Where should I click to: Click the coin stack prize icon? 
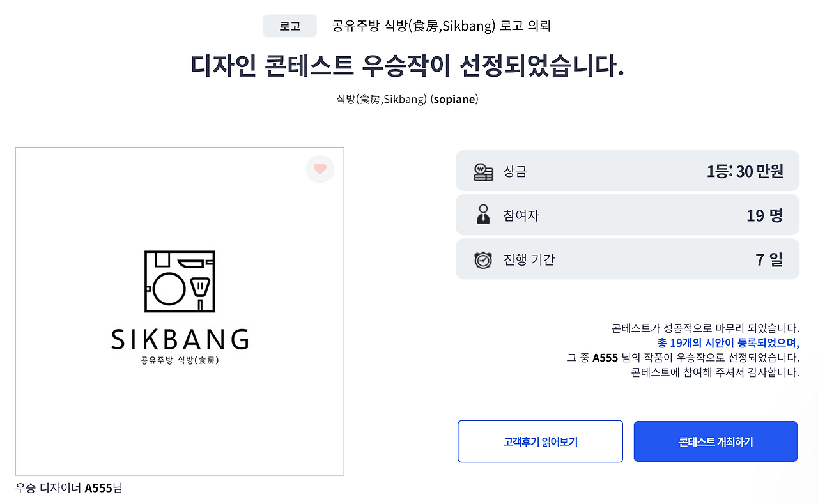(x=483, y=171)
